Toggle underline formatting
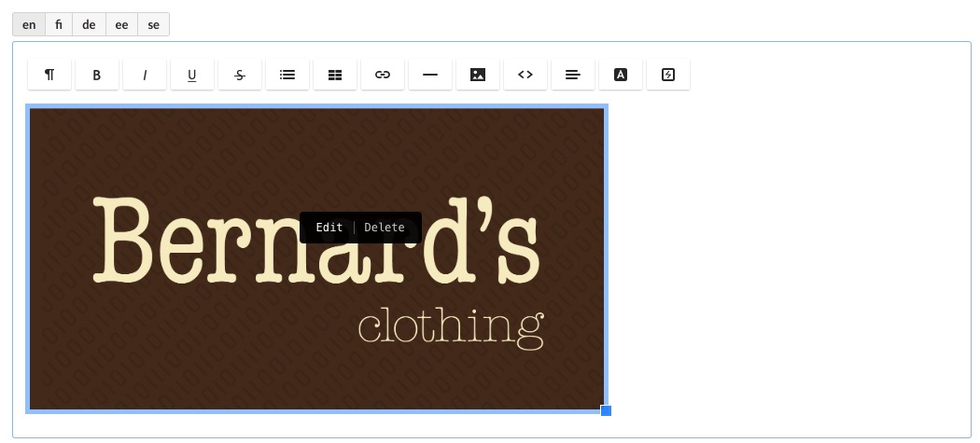The height and width of the screenshot is (443, 980). 192,75
